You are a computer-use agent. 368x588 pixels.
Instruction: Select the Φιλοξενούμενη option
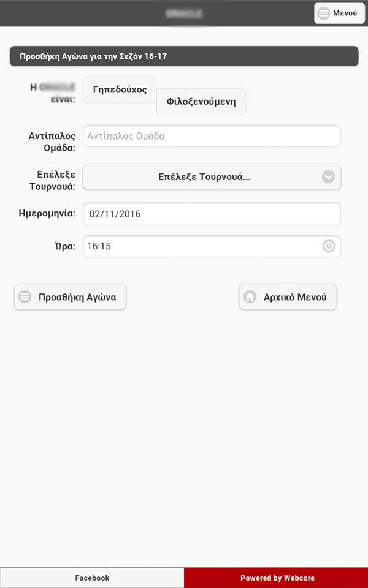[x=201, y=102]
